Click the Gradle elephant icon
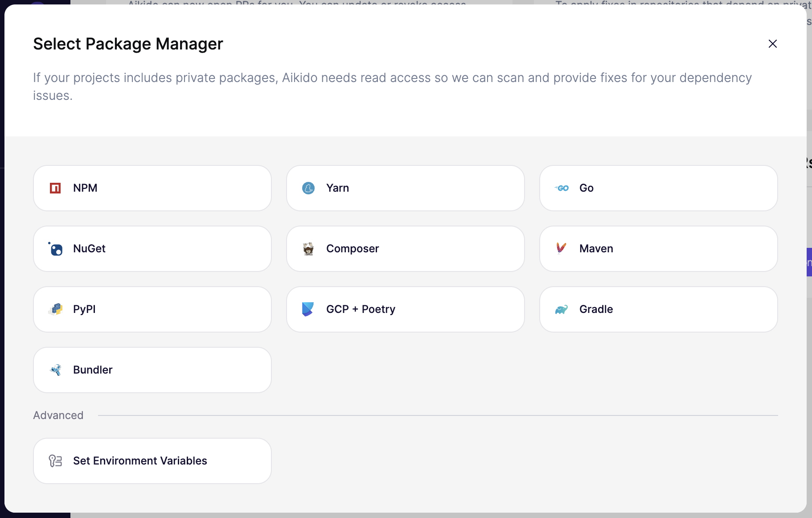This screenshot has height=518, width=812. (562, 309)
